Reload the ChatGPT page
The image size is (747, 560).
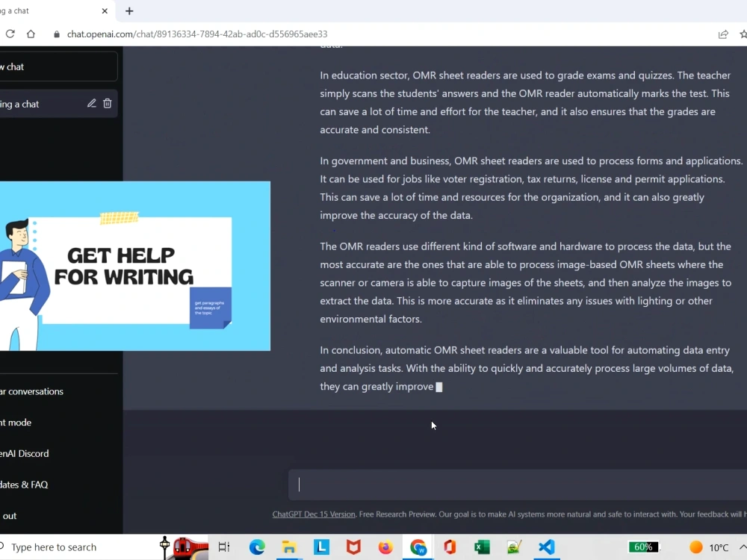pos(10,34)
